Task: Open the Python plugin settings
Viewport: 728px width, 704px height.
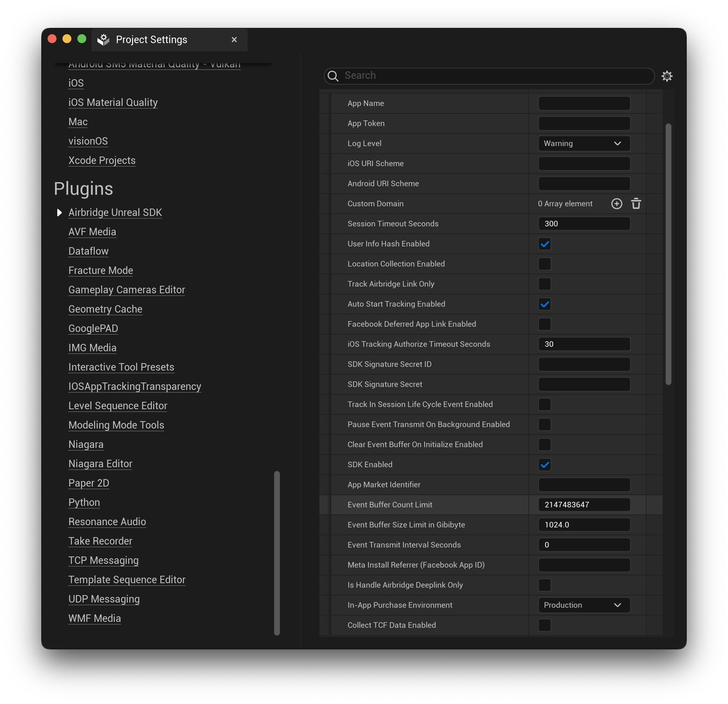Action: tap(84, 503)
